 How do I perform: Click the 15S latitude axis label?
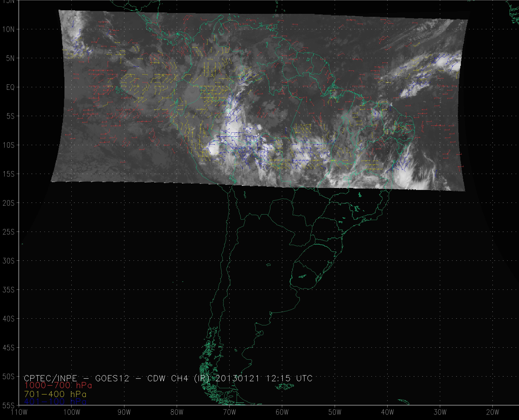pos(9,174)
